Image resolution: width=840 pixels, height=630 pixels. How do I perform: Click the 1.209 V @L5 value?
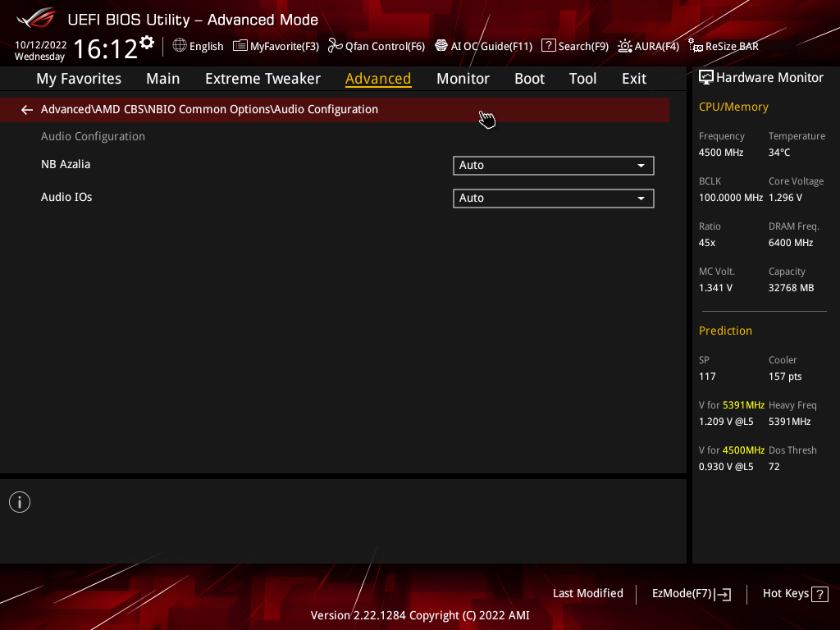point(726,422)
